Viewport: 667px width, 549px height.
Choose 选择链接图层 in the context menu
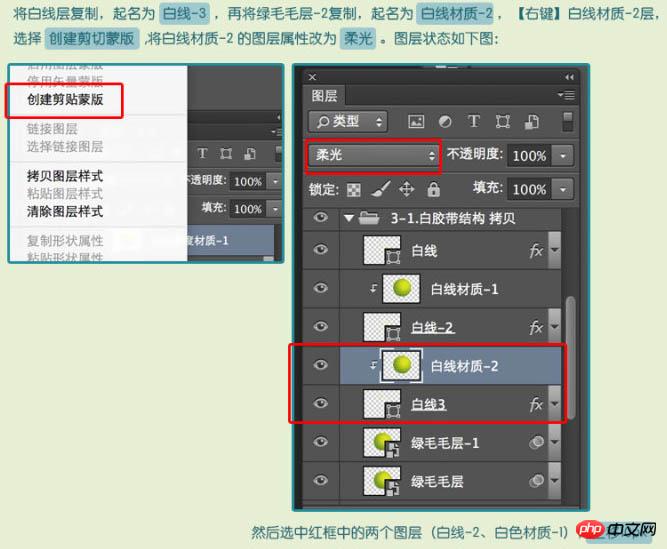[x=65, y=146]
